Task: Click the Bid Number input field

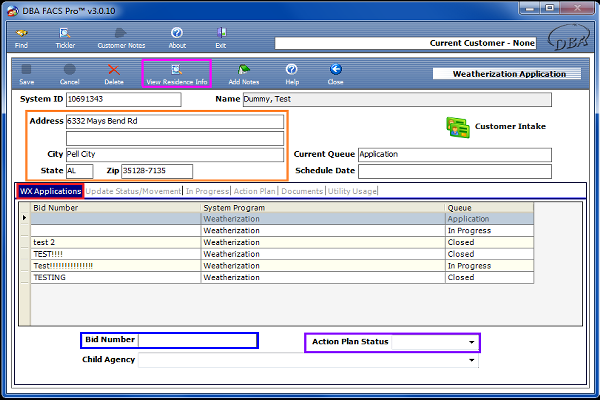Action: [x=197, y=340]
